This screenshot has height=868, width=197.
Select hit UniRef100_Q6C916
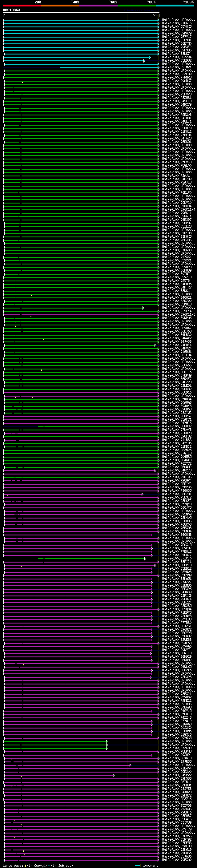click(177, 393)
